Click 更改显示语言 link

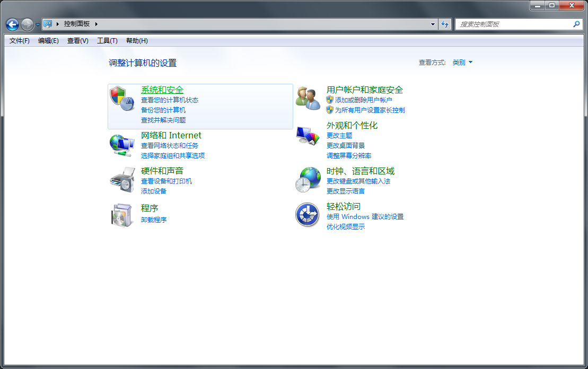coord(345,191)
